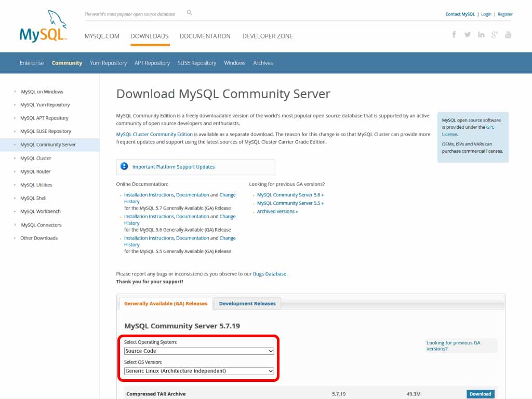
Task: Click the Bugs Database link
Action: click(x=270, y=274)
